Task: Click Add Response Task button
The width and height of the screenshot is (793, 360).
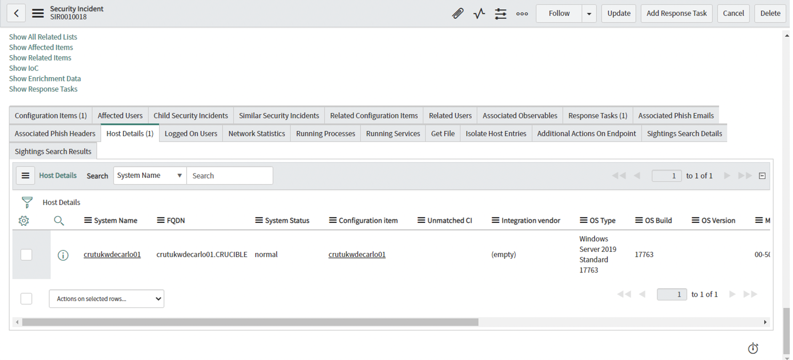Action: click(x=677, y=14)
